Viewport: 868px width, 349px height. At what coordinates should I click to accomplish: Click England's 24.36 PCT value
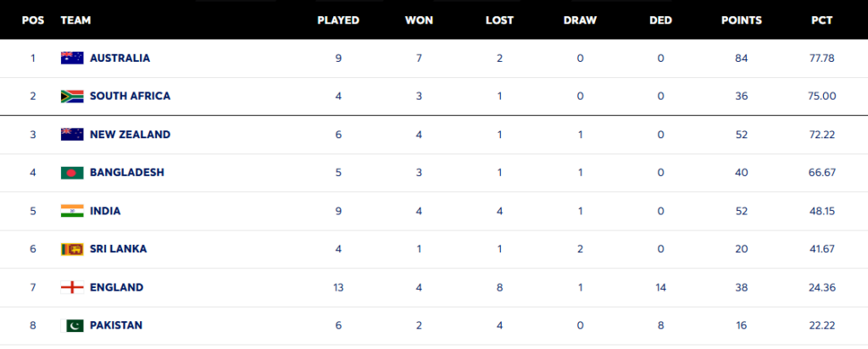pos(821,288)
